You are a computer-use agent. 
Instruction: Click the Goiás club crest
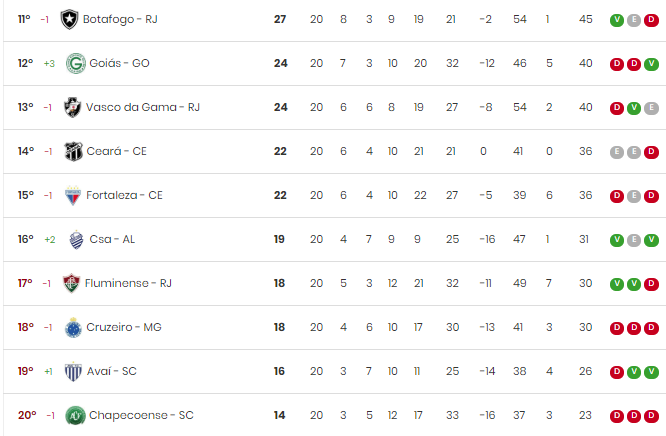pos(76,63)
